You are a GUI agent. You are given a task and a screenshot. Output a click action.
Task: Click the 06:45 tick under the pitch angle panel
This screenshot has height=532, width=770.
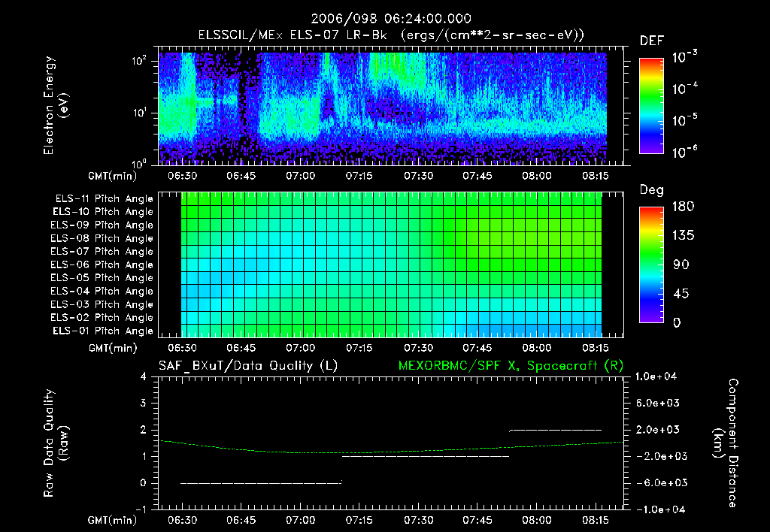pyautogui.click(x=241, y=348)
